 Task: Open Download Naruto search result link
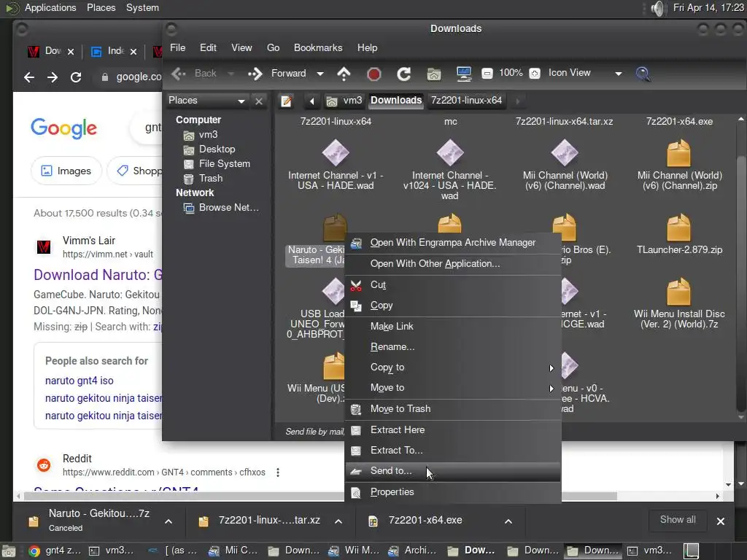98,275
